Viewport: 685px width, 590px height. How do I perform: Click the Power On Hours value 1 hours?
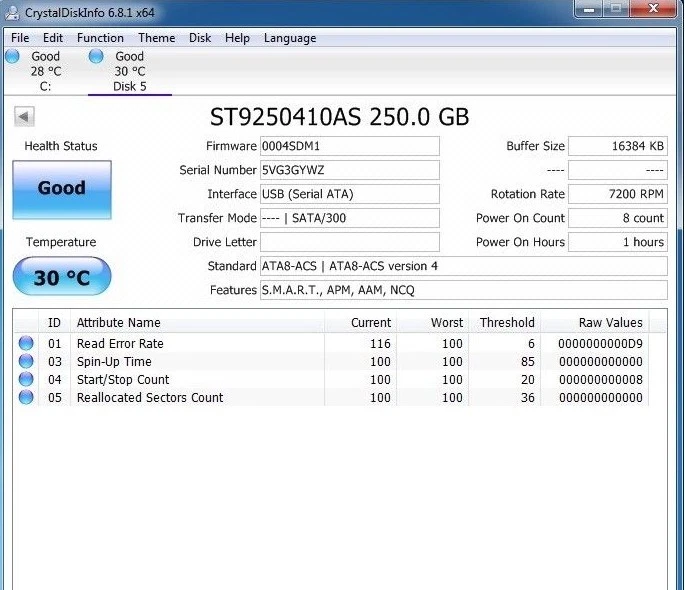618,242
